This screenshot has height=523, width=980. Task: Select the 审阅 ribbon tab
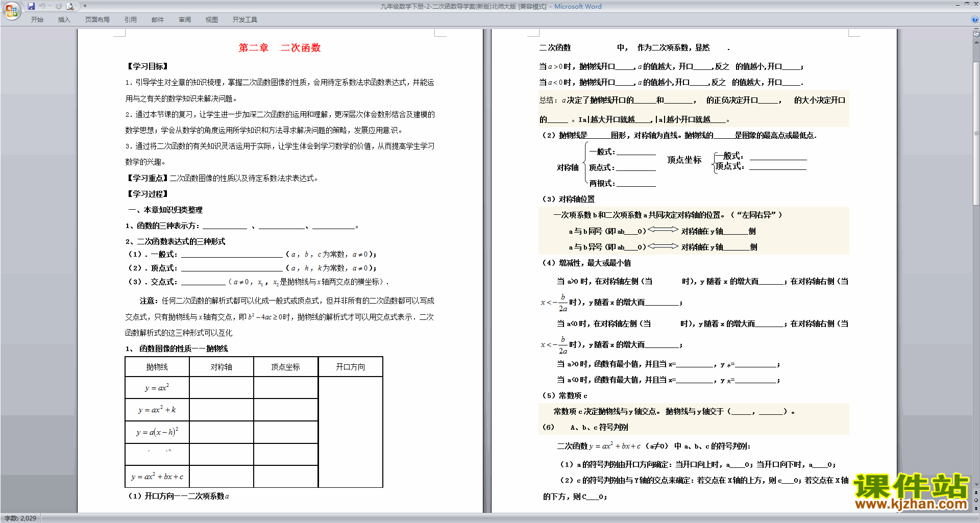[185, 20]
